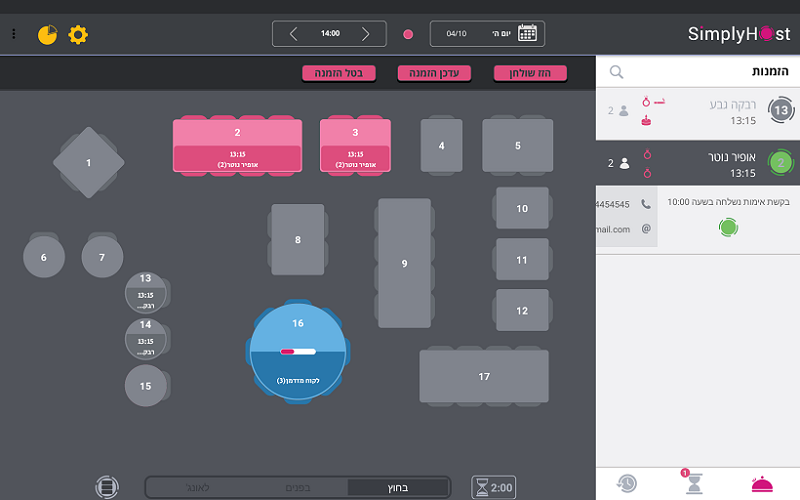The height and width of the screenshot is (500, 800).
Task: Click guest count icon on אופיר נוטר row
Action: 624,163
